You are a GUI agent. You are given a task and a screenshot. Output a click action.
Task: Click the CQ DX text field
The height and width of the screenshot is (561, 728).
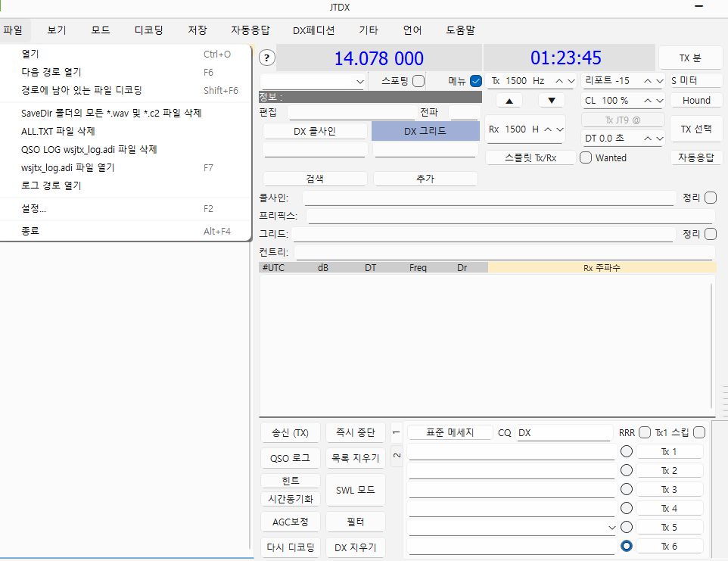point(564,433)
